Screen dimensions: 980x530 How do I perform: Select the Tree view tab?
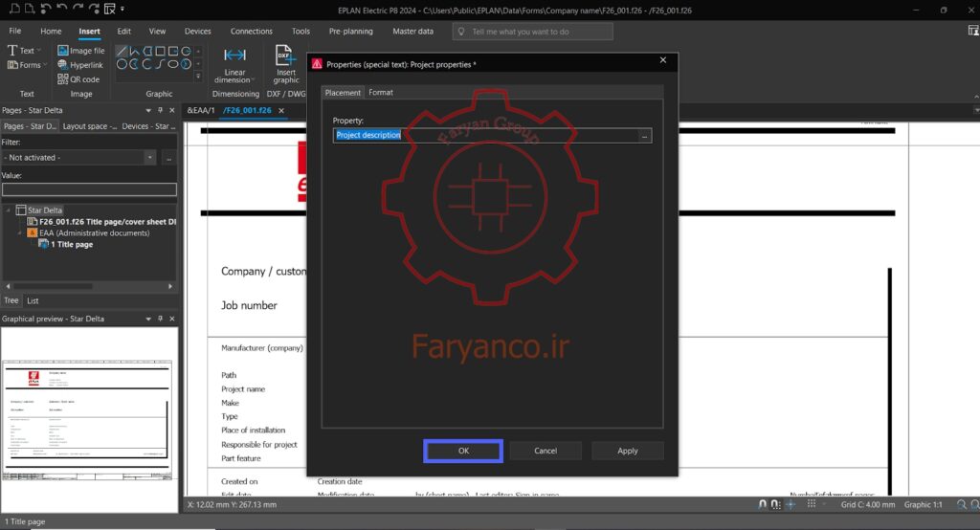click(11, 300)
